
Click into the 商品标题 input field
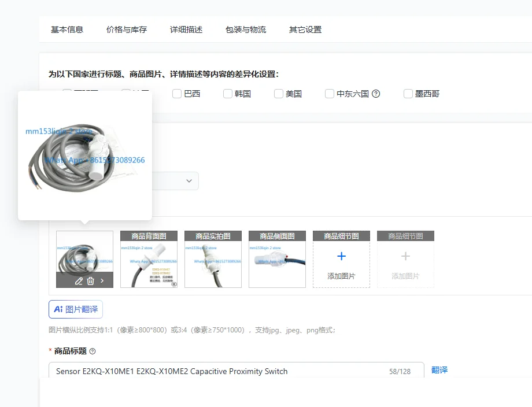(x=237, y=371)
